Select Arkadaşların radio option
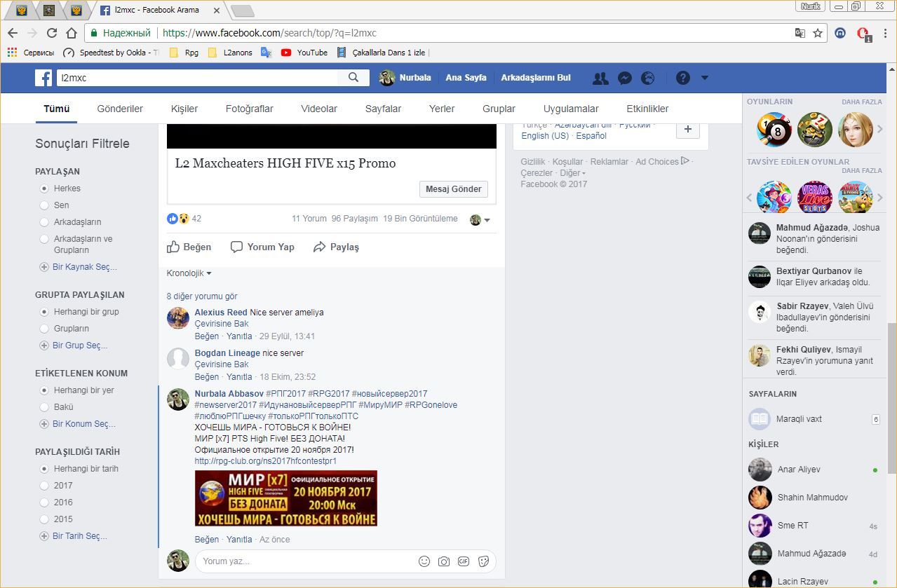The height and width of the screenshot is (588, 897). (45, 222)
